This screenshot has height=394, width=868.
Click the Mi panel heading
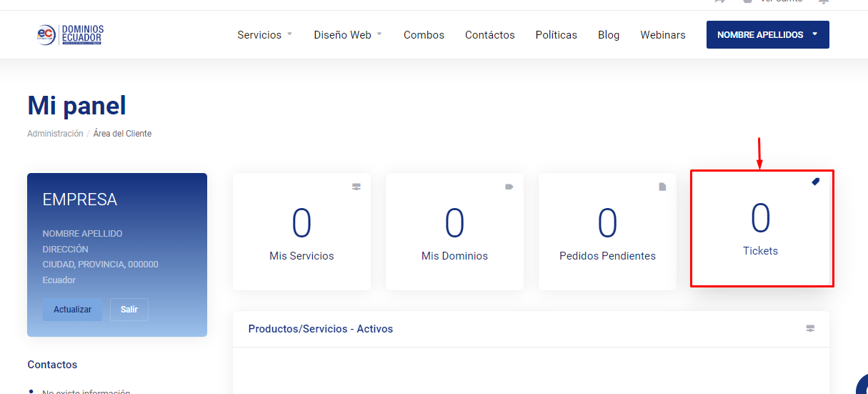click(x=76, y=106)
